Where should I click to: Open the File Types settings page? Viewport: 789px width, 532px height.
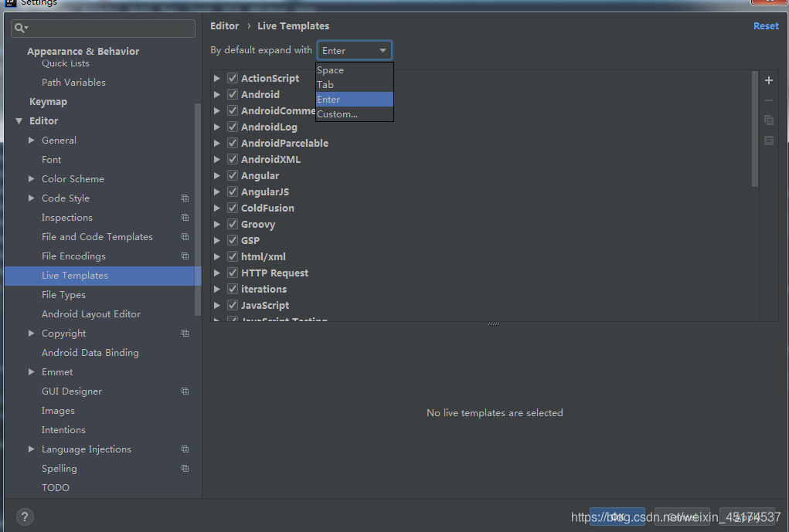point(63,295)
